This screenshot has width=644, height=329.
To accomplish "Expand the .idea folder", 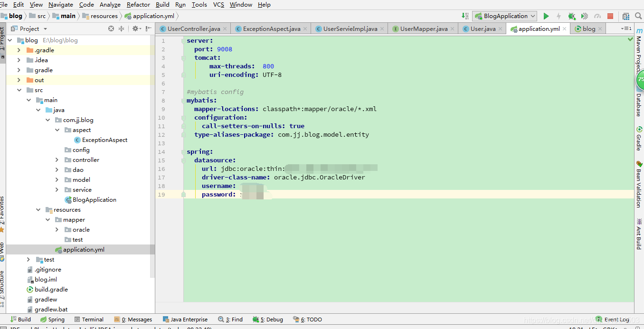I will [19, 60].
